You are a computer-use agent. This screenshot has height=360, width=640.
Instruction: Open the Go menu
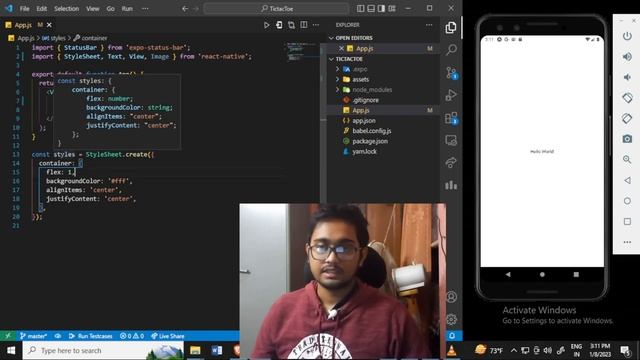tap(111, 9)
